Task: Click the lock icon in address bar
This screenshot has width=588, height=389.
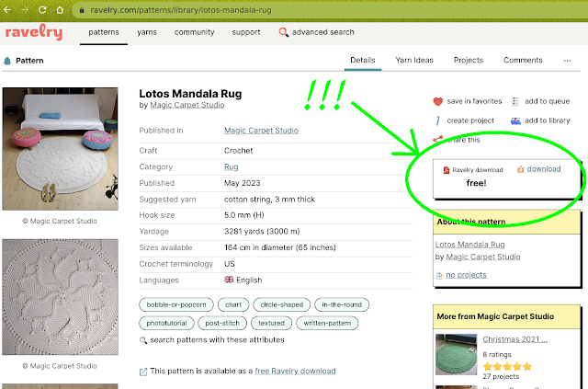Action: pos(82,10)
